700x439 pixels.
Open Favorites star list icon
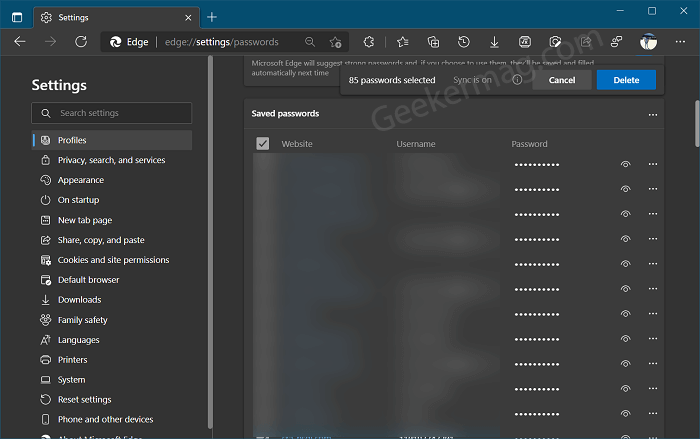[402, 42]
